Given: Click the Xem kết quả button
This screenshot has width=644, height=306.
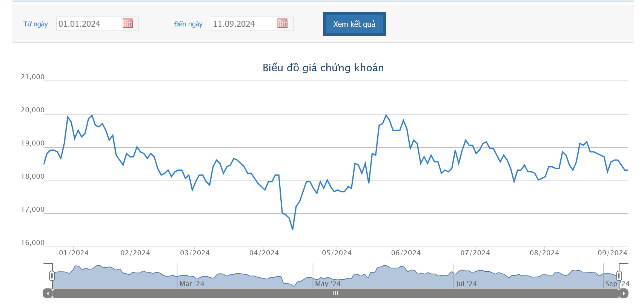Looking at the screenshot, I should coord(354,24).
